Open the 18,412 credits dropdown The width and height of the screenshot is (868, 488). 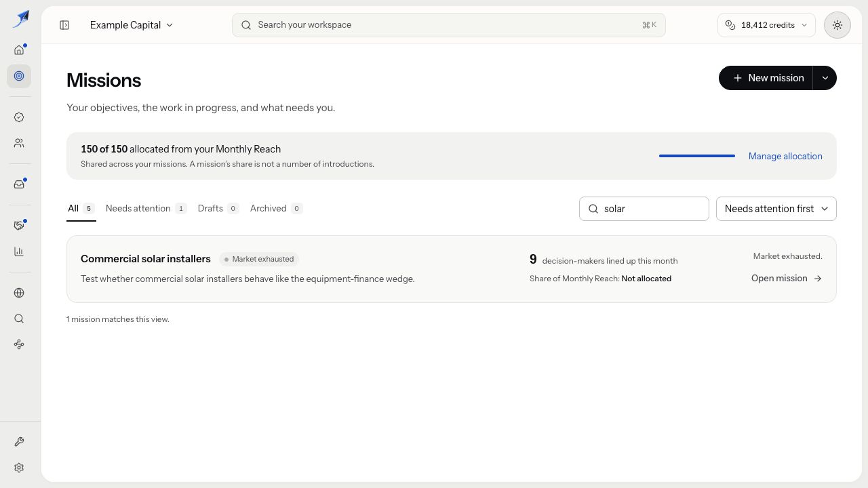pyautogui.click(x=766, y=25)
